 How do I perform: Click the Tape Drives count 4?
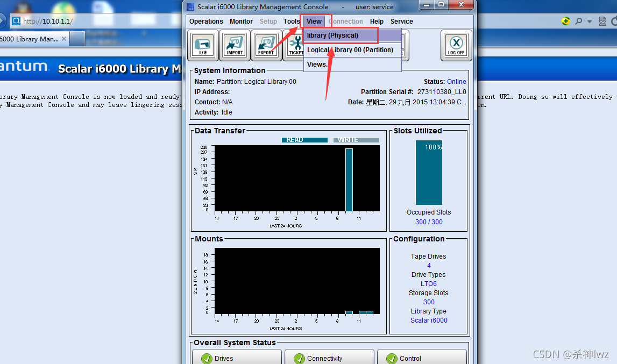(429, 266)
